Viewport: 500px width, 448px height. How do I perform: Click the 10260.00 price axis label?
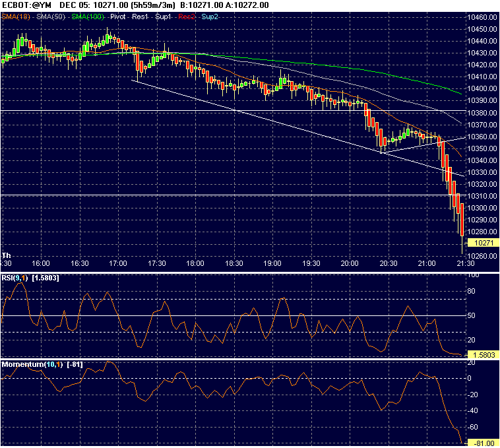pyautogui.click(x=482, y=256)
